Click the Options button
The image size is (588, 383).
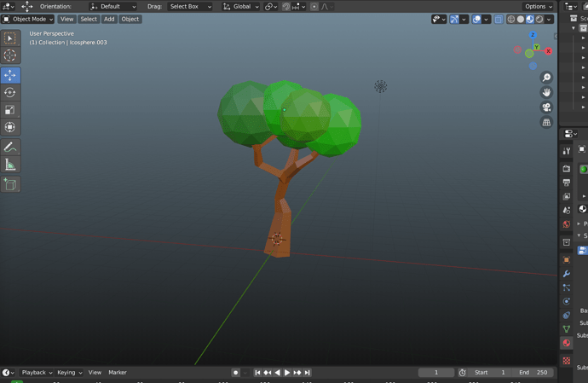coord(538,6)
